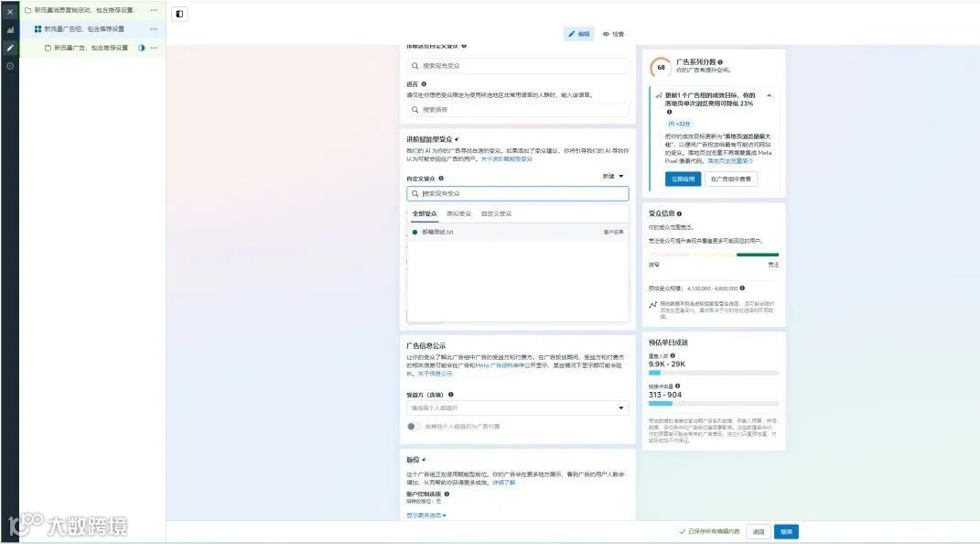Open the landing page views intro link
This screenshot has width=980, height=544.
pyautogui.click(x=730, y=160)
